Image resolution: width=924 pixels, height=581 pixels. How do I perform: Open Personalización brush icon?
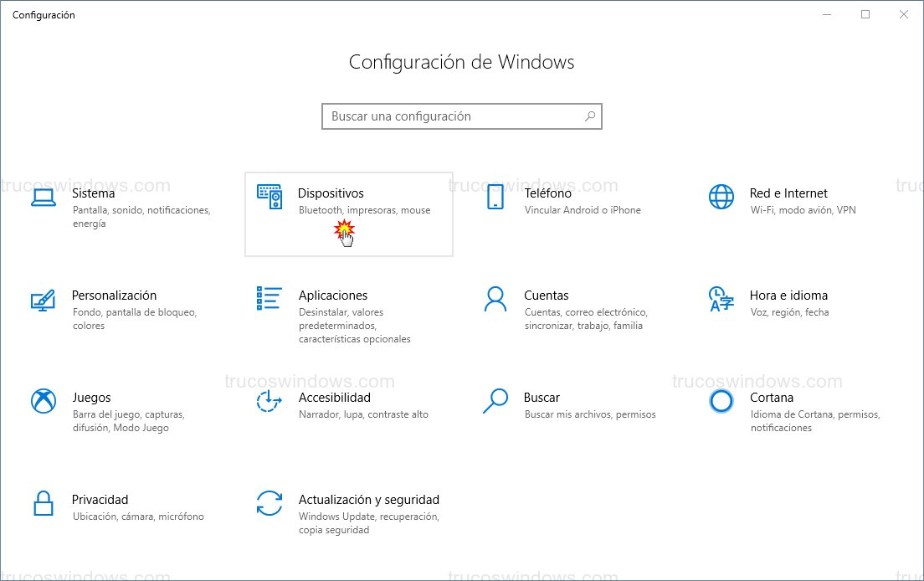click(x=43, y=302)
